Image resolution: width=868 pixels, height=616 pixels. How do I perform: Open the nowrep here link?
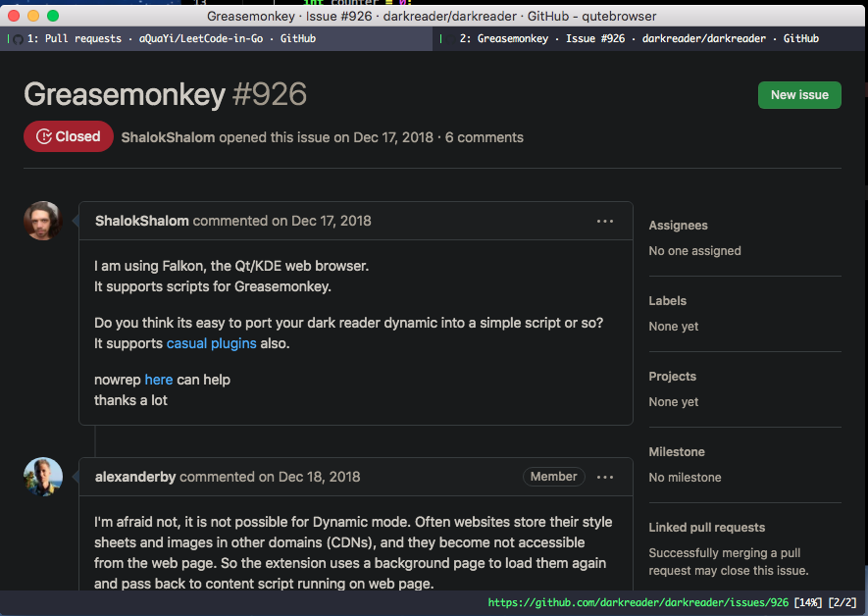point(159,379)
